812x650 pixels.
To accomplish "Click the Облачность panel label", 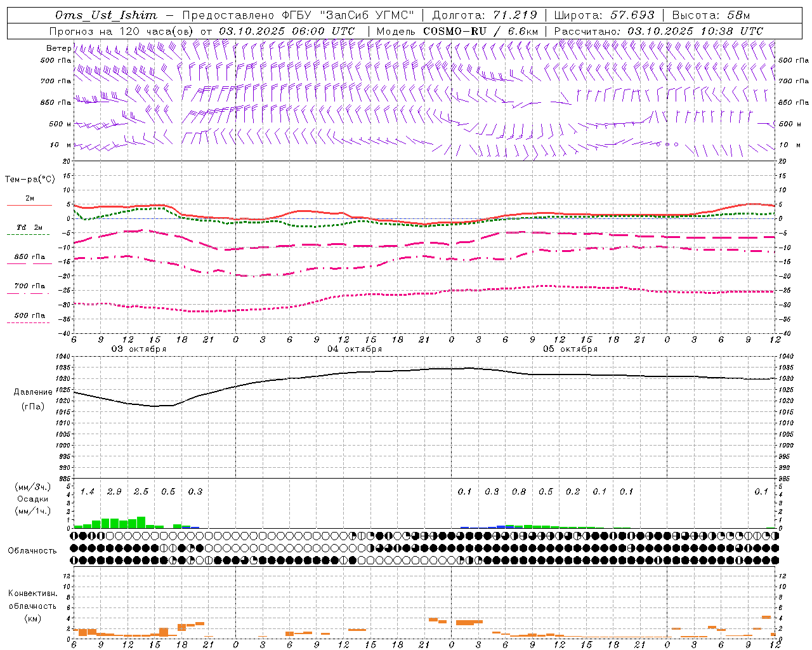I will click(32, 550).
